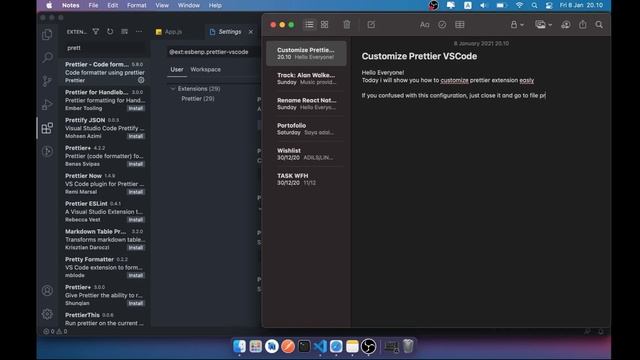The height and width of the screenshot is (360, 640).
Task: Add people to this note
Action: (x=566, y=24)
